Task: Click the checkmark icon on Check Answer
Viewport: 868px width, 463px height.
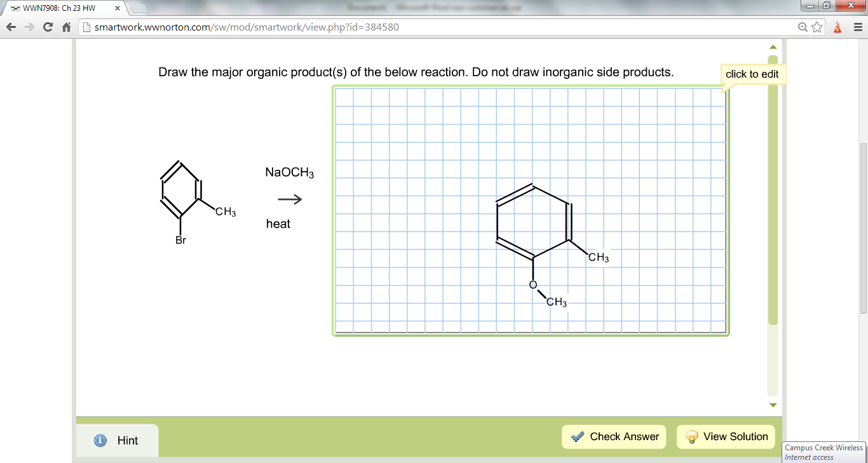Action: [576, 436]
